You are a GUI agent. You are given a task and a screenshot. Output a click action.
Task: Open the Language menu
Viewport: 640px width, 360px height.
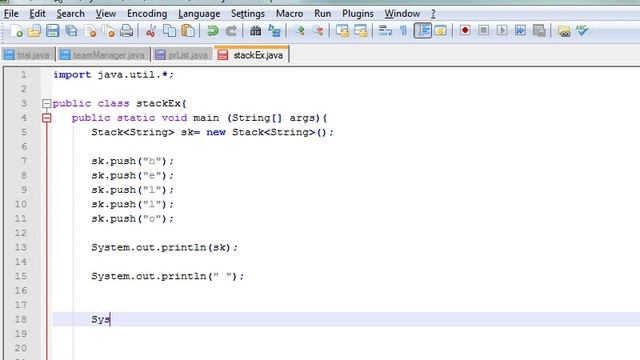tap(199, 14)
